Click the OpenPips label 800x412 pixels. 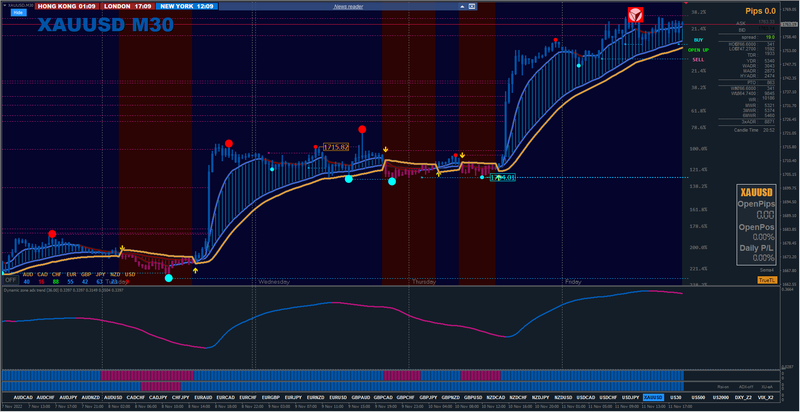[x=756, y=204]
